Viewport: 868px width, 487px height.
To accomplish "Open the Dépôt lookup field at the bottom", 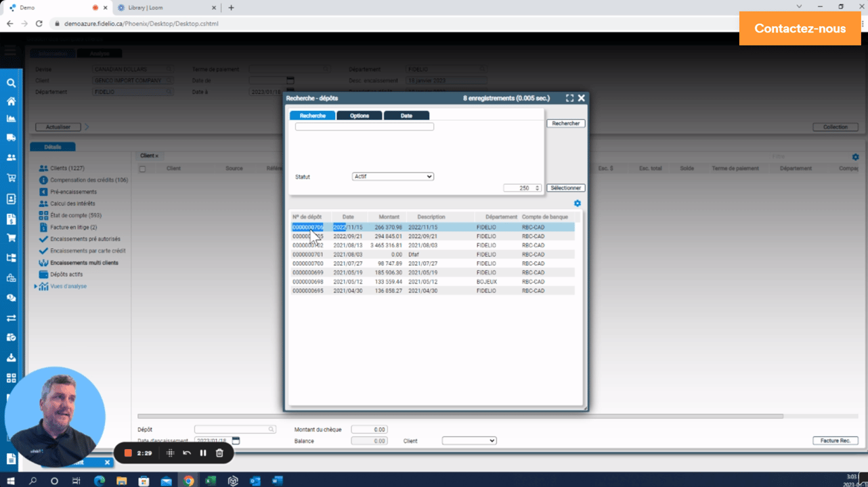I will coord(235,430).
